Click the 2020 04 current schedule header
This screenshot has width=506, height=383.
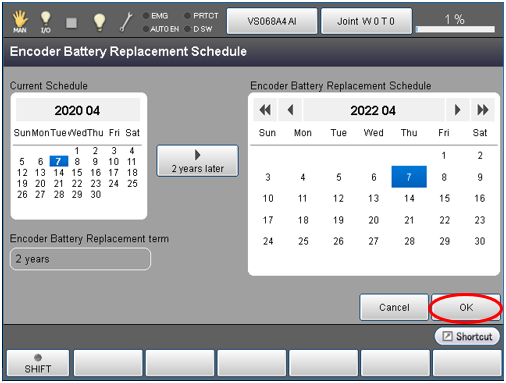tap(78, 110)
